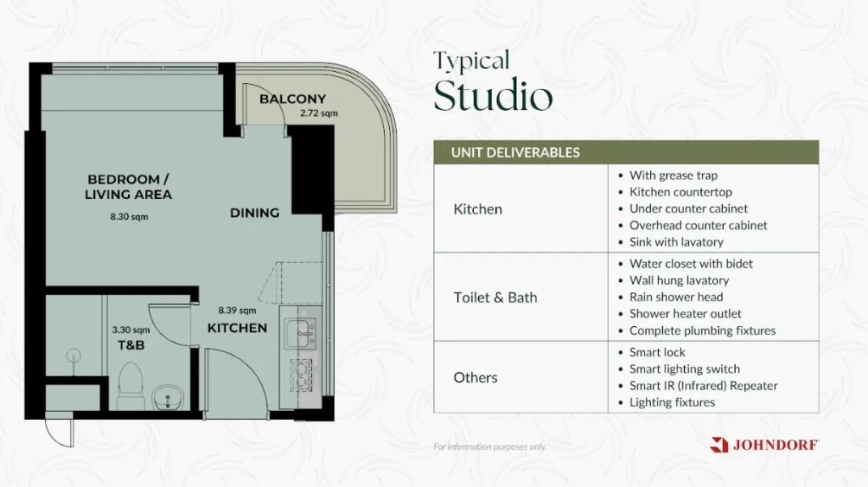
Task: Click the Dining area label
Action: tap(254, 213)
